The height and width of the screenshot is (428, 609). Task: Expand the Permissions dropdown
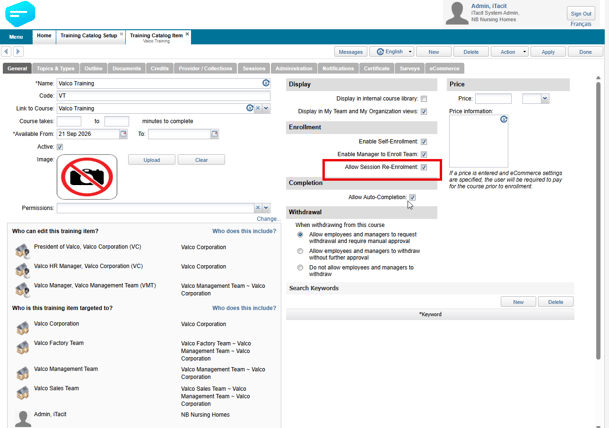(266, 208)
